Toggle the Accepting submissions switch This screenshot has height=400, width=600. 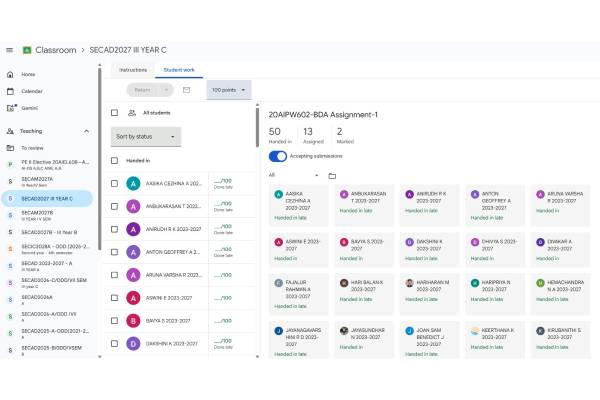click(x=278, y=156)
